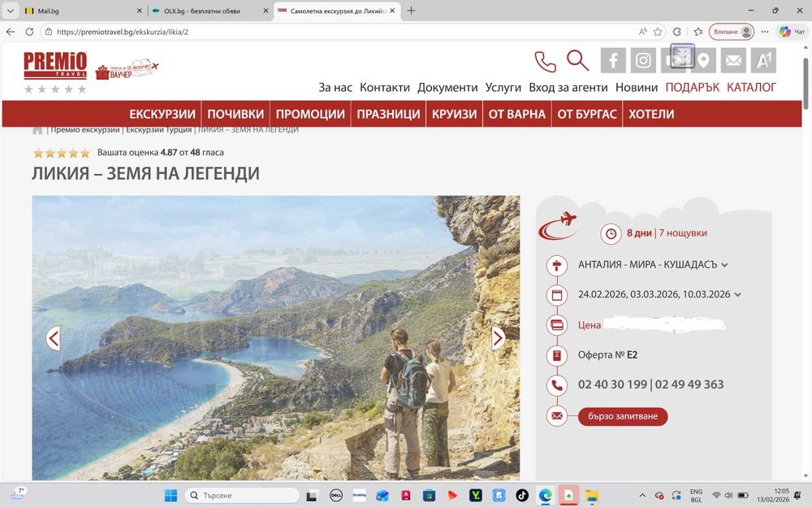
Task: Open the ХОТЕЛИ menu
Action: tap(651, 114)
